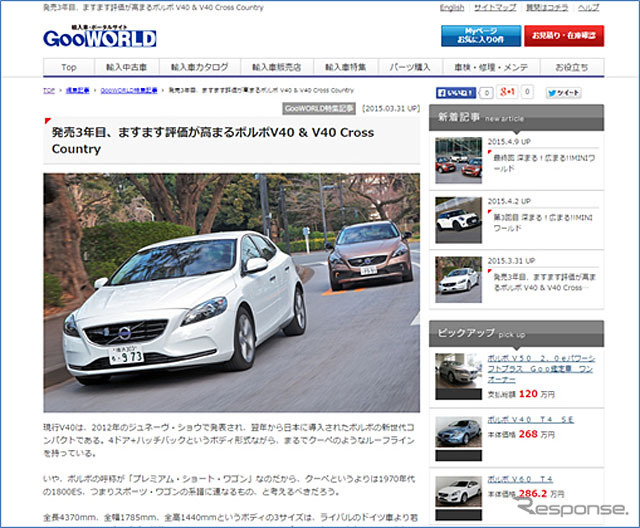Open the English link

pyautogui.click(x=452, y=8)
